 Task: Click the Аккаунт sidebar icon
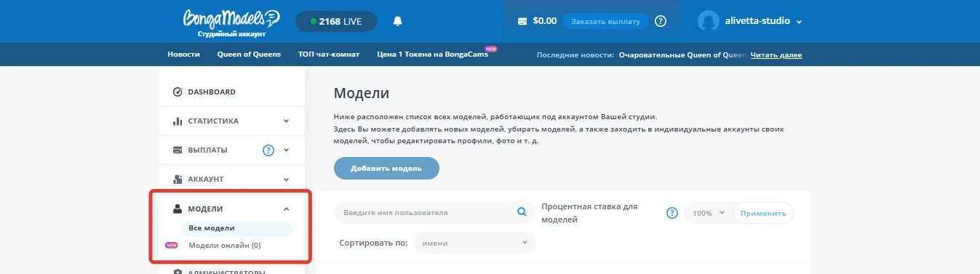(x=178, y=179)
